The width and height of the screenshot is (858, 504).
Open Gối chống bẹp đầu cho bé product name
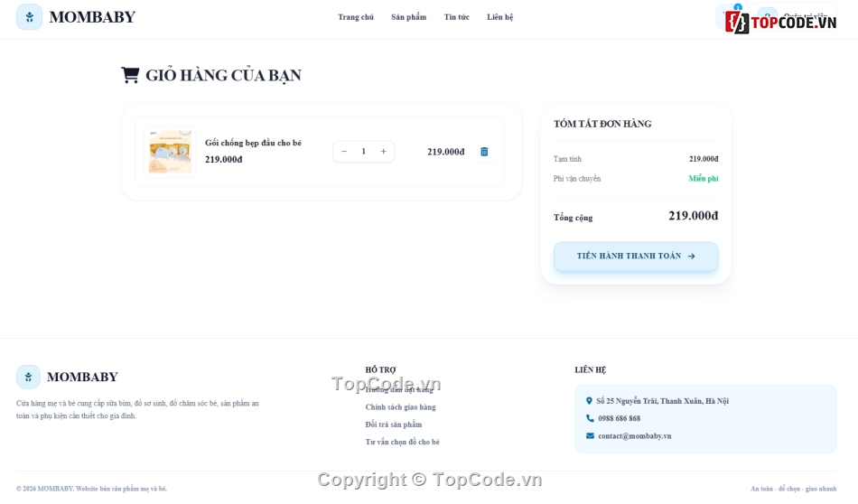click(253, 143)
